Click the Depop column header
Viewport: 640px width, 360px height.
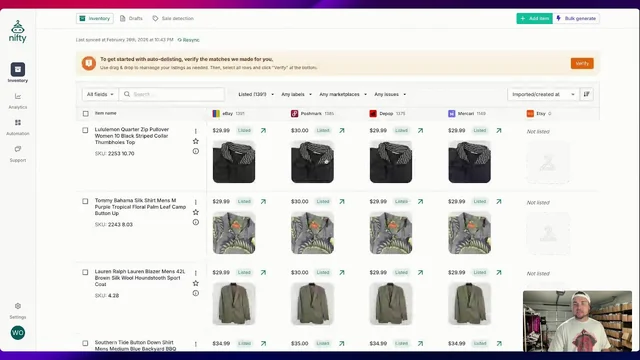coord(387,113)
